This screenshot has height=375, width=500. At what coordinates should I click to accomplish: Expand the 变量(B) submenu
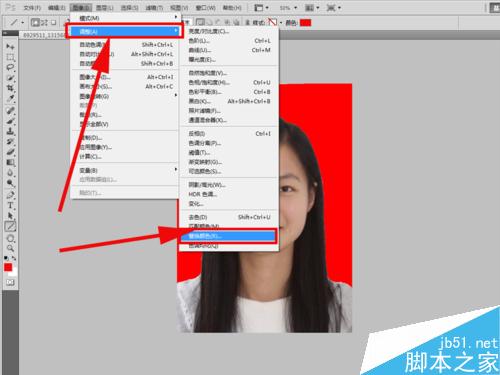click(125, 170)
